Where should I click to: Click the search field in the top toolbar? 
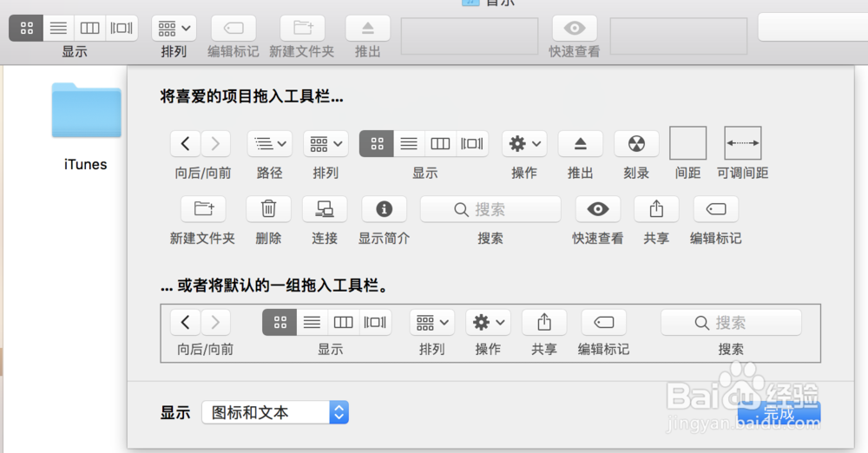coord(812,28)
